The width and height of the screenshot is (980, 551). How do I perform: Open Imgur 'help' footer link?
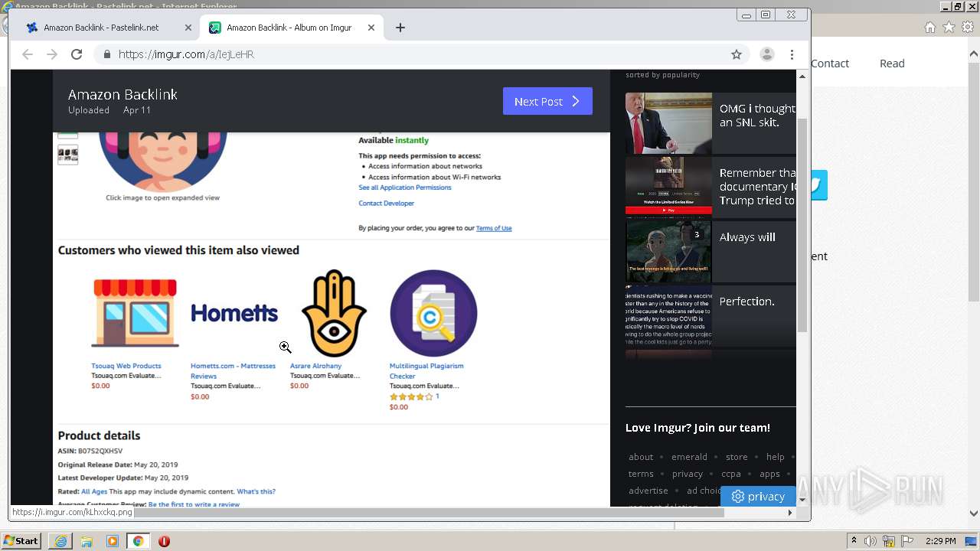pyautogui.click(x=776, y=457)
